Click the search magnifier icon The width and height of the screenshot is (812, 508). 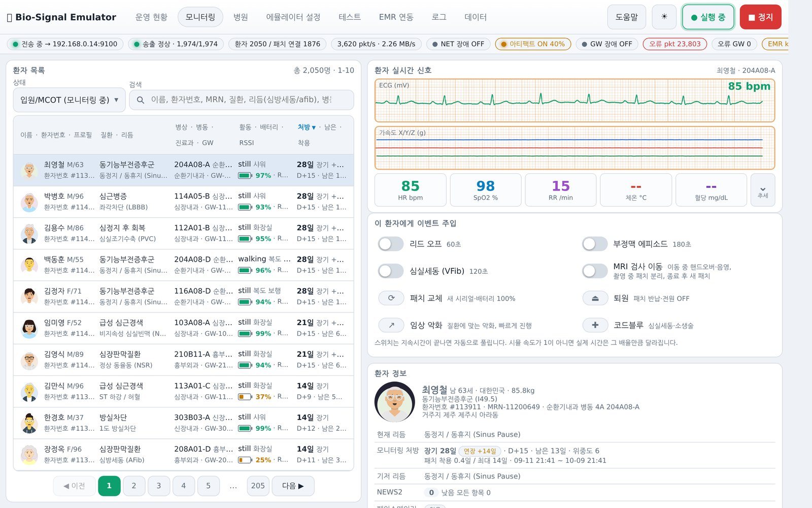(x=141, y=100)
